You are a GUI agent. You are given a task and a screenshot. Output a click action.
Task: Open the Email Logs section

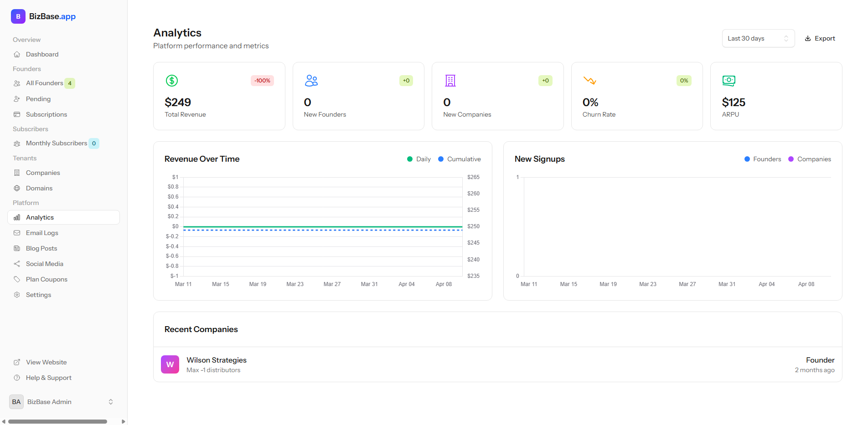click(x=42, y=233)
